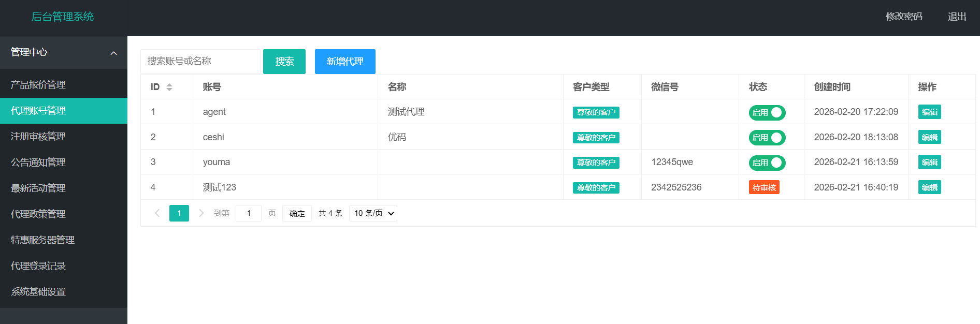Click the ID column sort arrows
Viewport: 980px width, 324px height.
[169, 87]
